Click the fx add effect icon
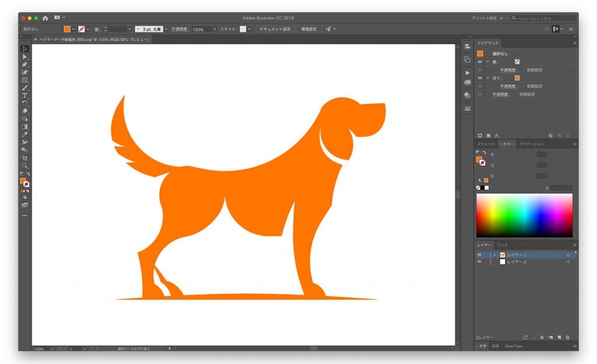 [x=497, y=135]
